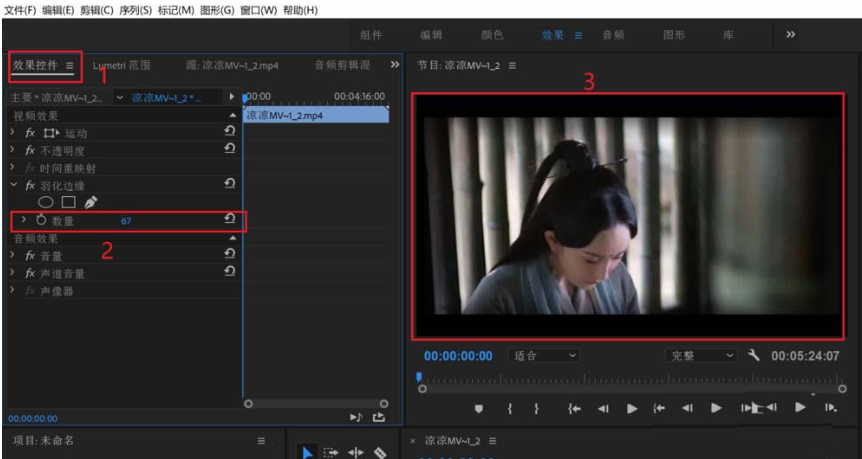Reset the 数量 parameter
Screen dimensions: 862x459
(230, 219)
